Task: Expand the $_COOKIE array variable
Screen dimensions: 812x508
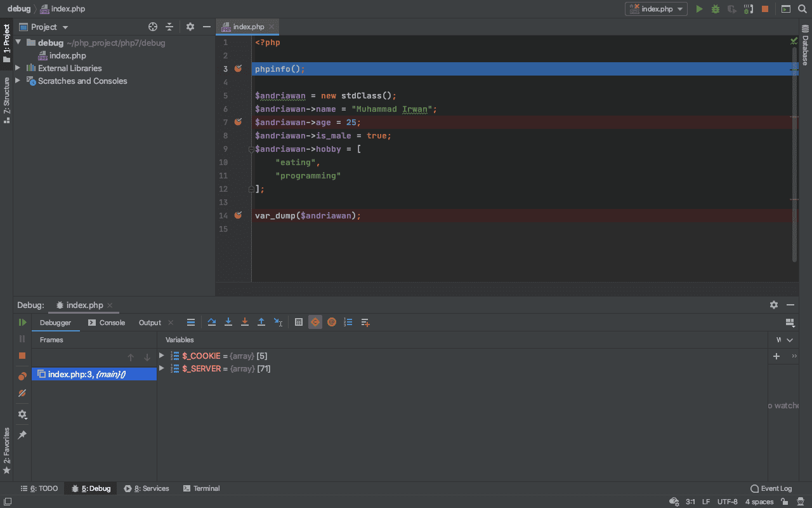Action: pyautogui.click(x=162, y=356)
